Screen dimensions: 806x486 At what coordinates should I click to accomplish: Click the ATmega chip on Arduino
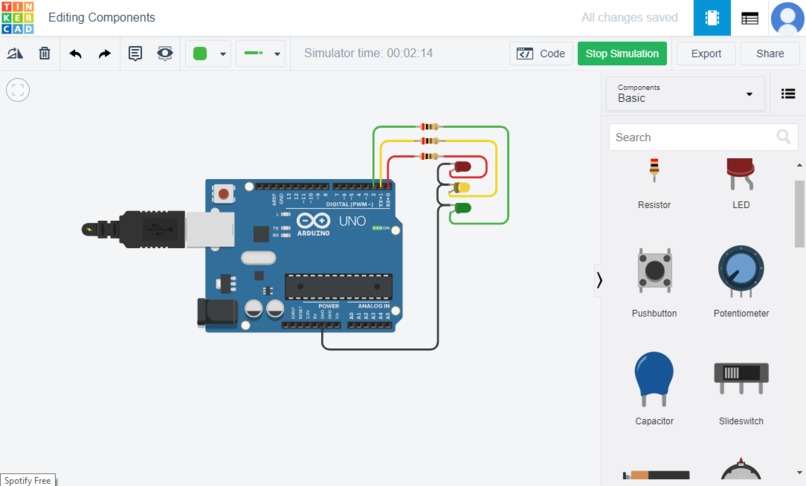click(x=338, y=286)
